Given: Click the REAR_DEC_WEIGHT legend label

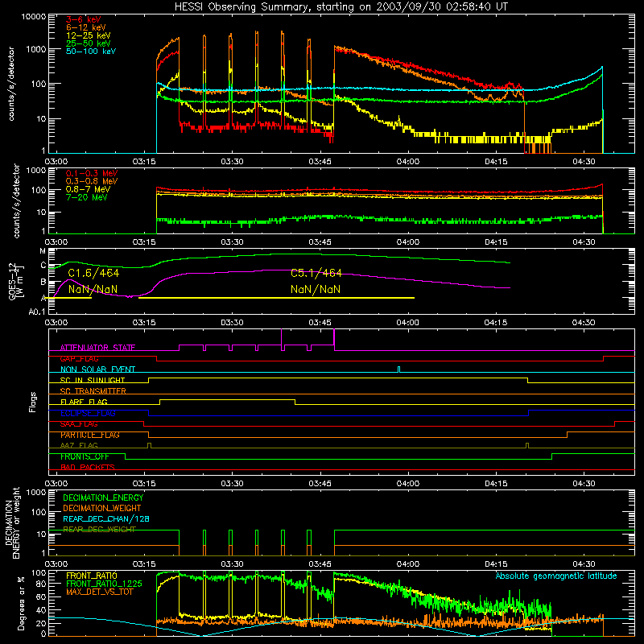Looking at the screenshot, I should 99,530.
